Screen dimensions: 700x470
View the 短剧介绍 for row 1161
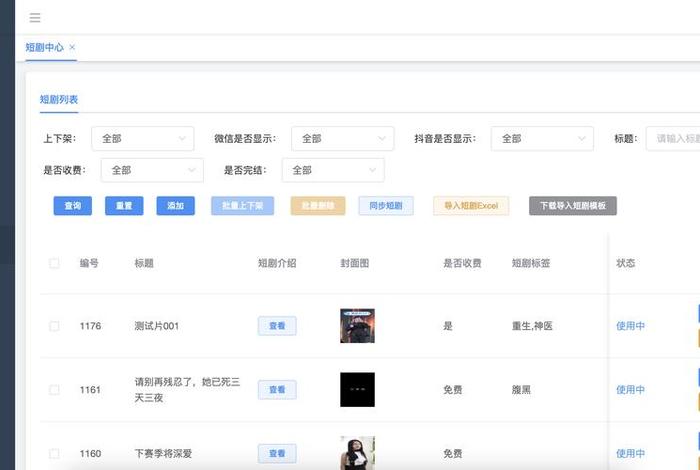[x=277, y=390]
